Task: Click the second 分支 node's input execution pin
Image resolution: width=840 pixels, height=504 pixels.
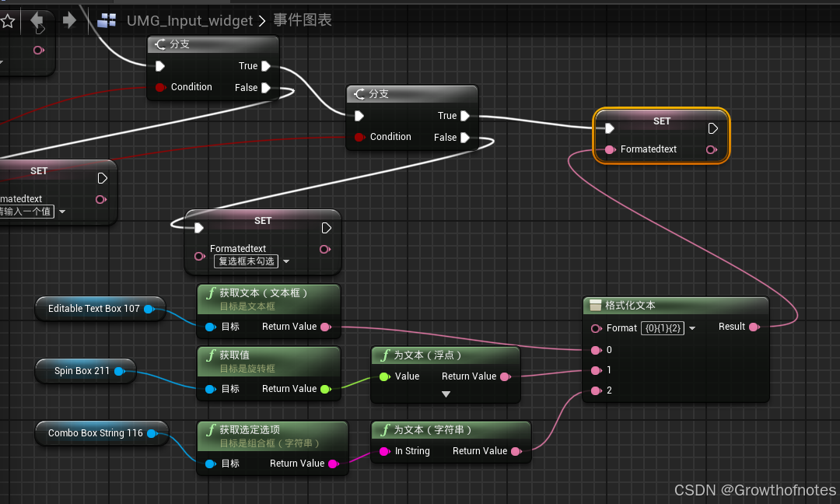Action: [x=359, y=116]
